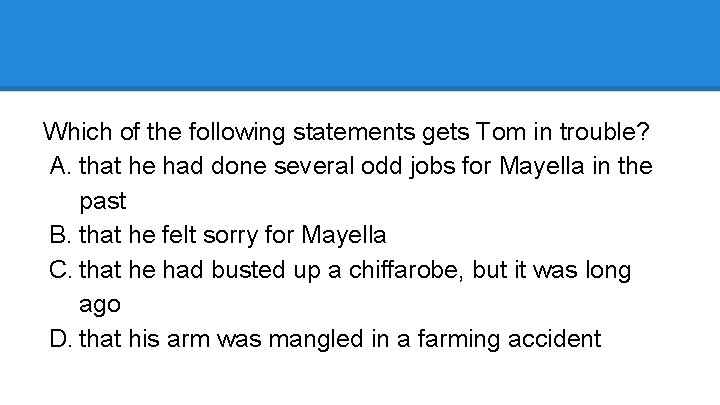Select the 'arm was mangled' answer text
Screen dimensions: 720x405
coord(340,339)
